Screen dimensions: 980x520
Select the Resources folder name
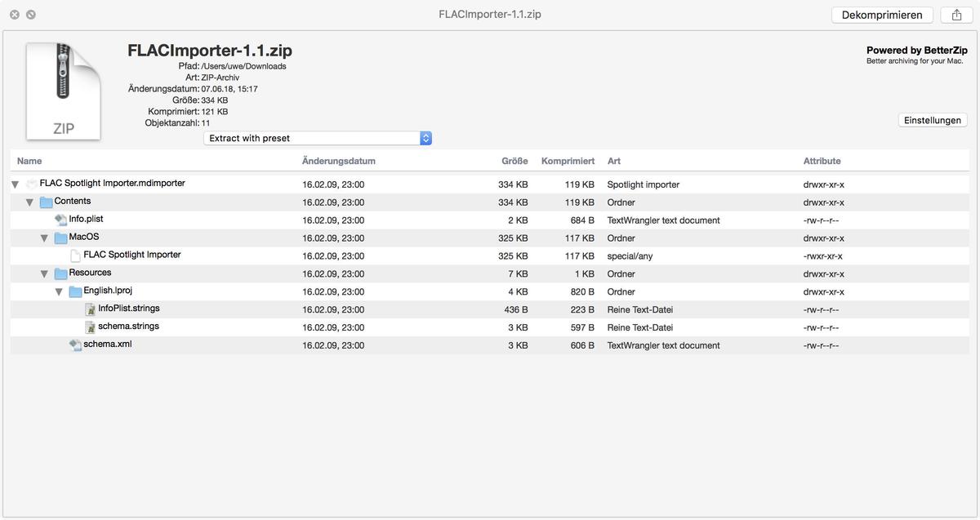pos(90,273)
